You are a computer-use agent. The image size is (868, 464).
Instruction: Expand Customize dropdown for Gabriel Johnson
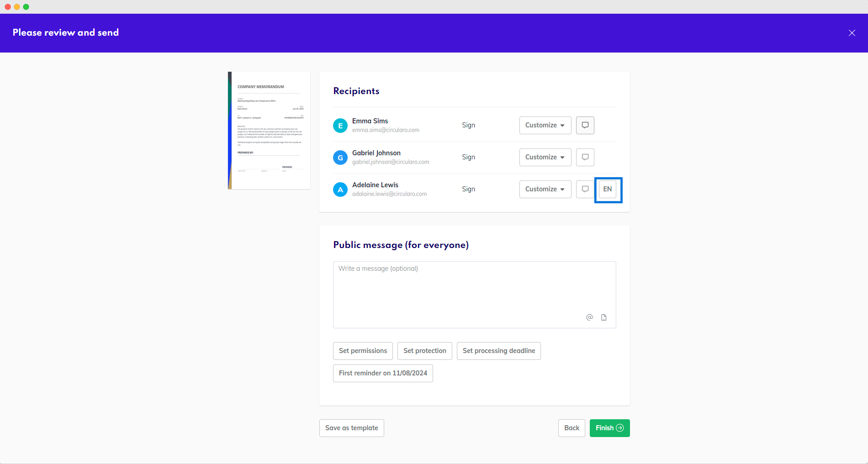click(545, 157)
